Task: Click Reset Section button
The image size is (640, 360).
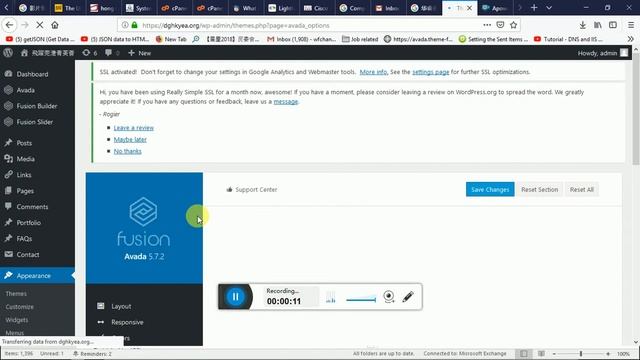Action: click(539, 189)
